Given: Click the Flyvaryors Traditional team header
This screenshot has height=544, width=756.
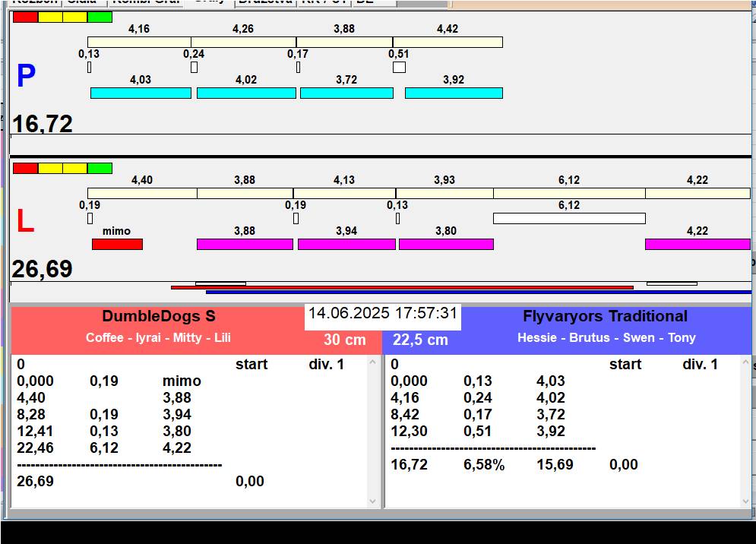Looking at the screenshot, I should [x=605, y=317].
